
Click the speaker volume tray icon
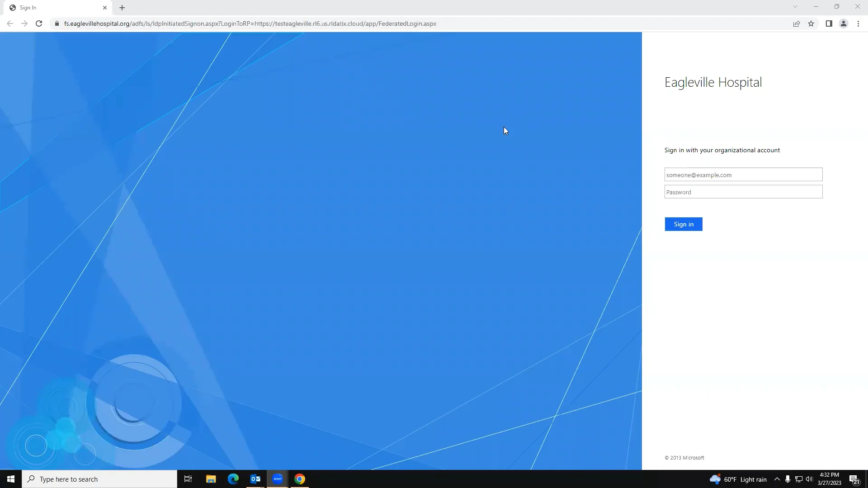809,479
